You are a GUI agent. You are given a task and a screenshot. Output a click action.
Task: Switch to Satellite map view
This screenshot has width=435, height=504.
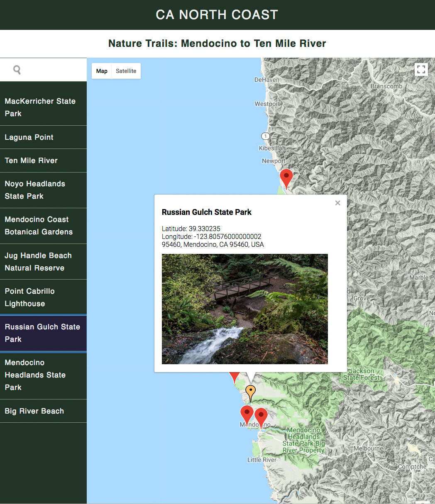(126, 71)
